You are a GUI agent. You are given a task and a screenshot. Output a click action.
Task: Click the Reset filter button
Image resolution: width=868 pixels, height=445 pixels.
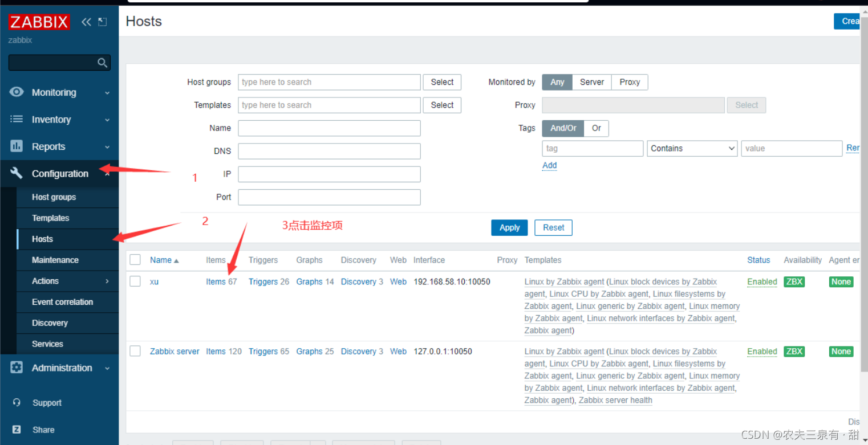[553, 227]
